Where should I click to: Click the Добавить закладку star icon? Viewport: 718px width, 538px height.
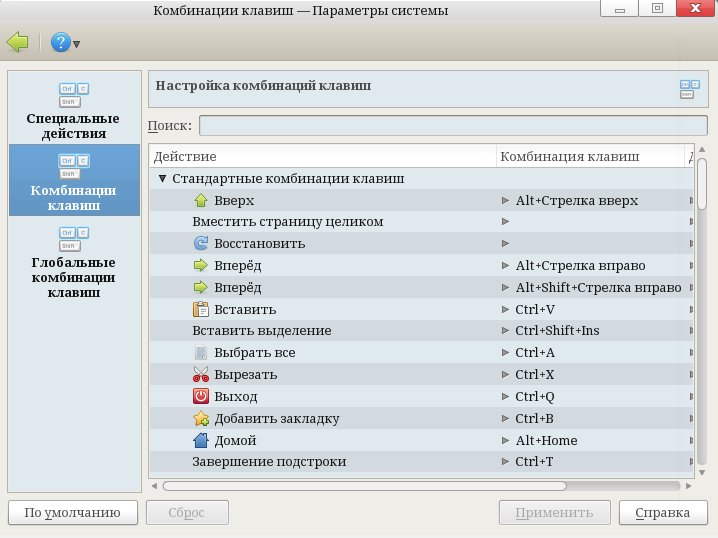201,418
